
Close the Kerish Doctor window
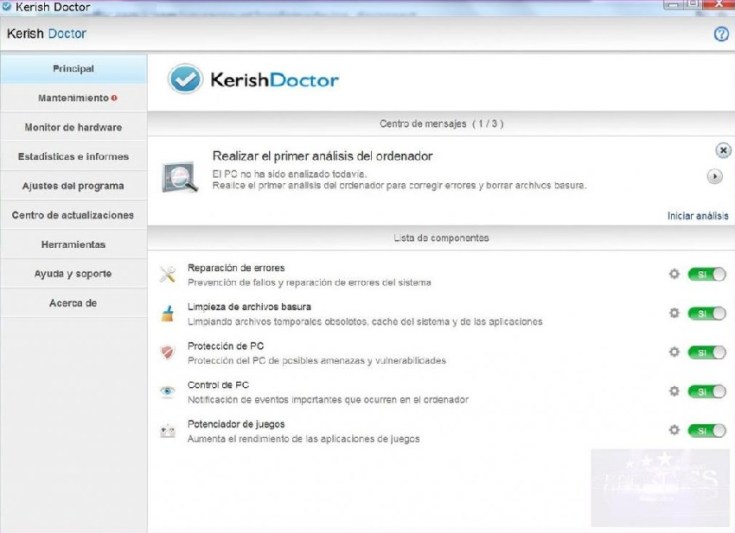pyautogui.click(x=720, y=4)
